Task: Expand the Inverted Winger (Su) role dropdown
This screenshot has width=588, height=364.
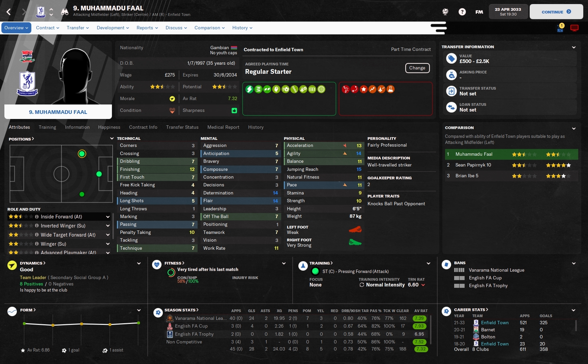Action: point(108,226)
